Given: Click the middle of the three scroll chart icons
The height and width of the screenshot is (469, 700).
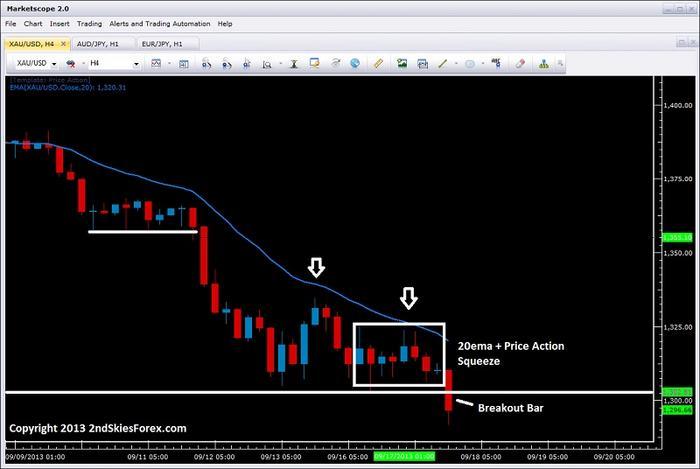Looking at the screenshot, I should point(227,64).
